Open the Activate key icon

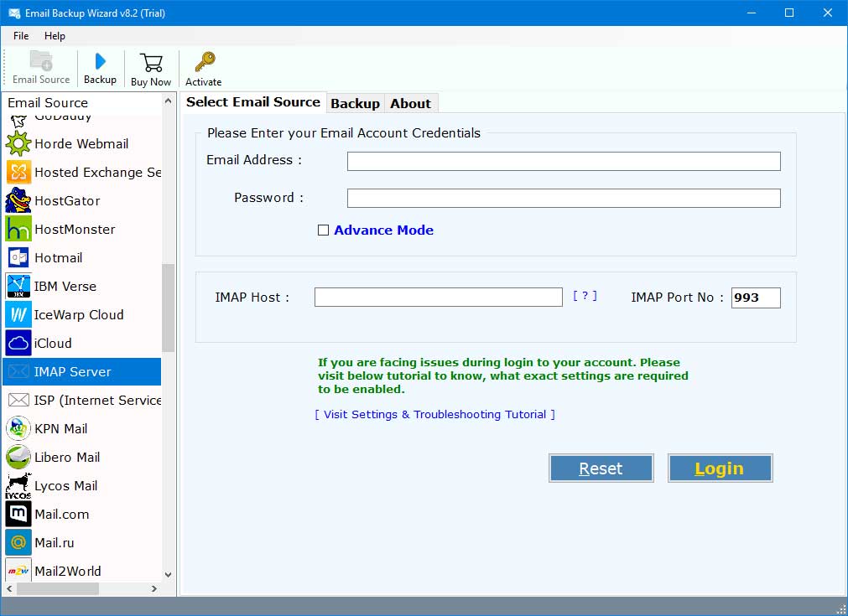(205, 62)
